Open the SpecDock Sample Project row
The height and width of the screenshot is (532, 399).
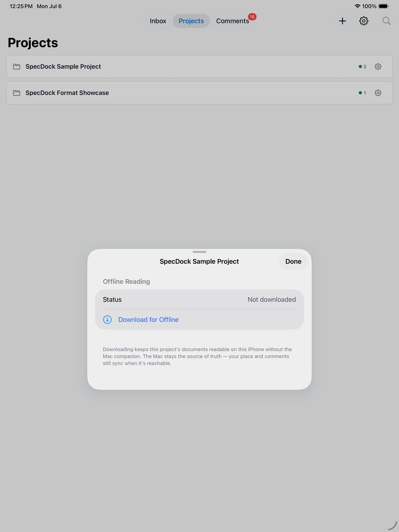point(199,67)
